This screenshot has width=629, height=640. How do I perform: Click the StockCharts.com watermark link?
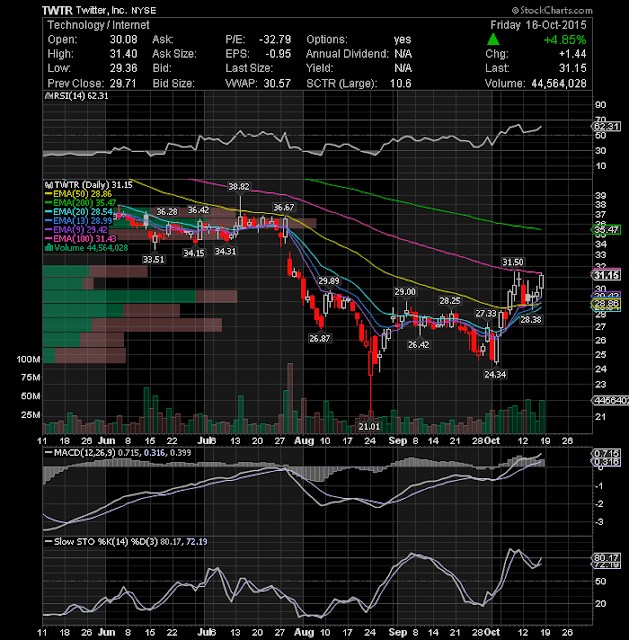coord(552,10)
